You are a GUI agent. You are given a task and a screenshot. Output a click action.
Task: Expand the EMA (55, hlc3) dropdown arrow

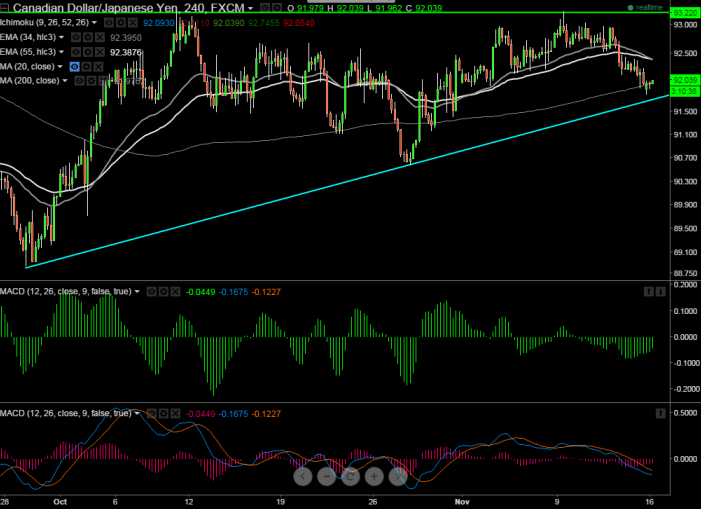[x=61, y=52]
